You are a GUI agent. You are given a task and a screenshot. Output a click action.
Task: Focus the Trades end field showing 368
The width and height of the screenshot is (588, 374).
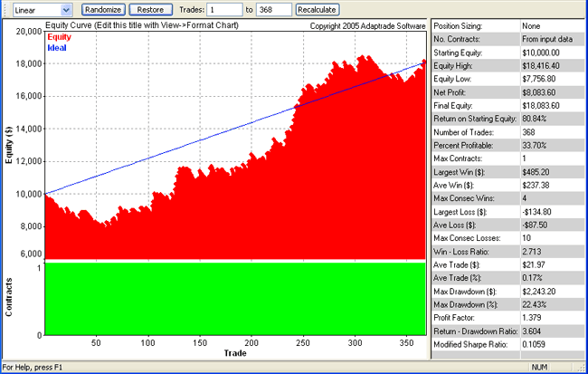(x=274, y=10)
